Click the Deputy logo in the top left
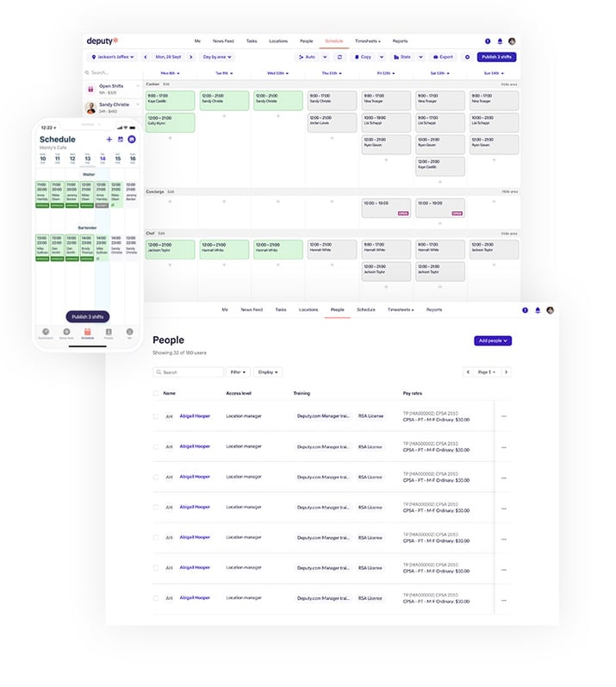616x687 pixels. click(102, 41)
